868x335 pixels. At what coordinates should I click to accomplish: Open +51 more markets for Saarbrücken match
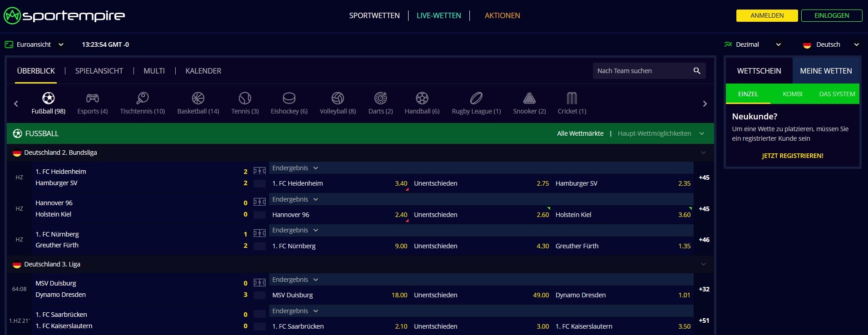click(x=704, y=320)
